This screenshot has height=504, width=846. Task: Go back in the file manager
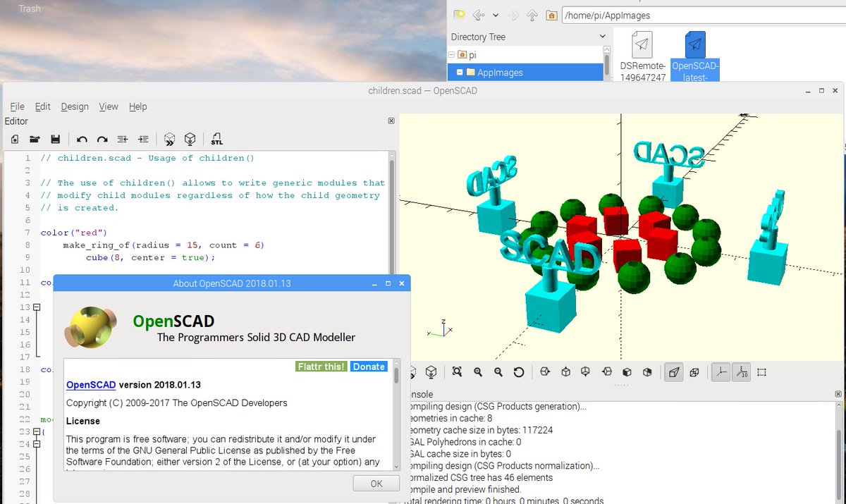click(479, 15)
